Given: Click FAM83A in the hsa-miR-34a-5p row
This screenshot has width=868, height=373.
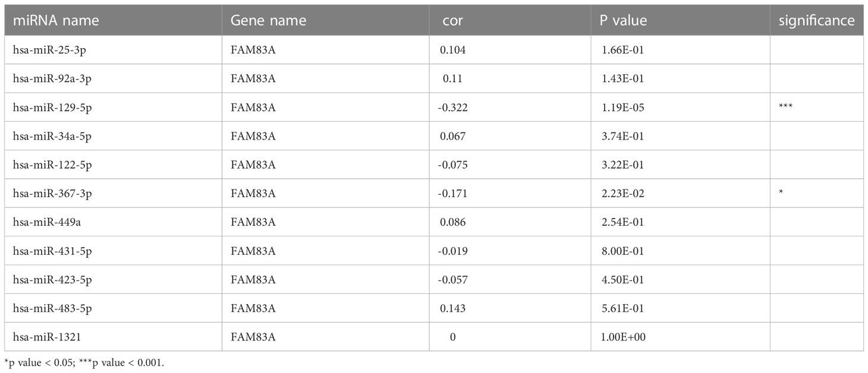Looking at the screenshot, I should pyautogui.click(x=253, y=136).
